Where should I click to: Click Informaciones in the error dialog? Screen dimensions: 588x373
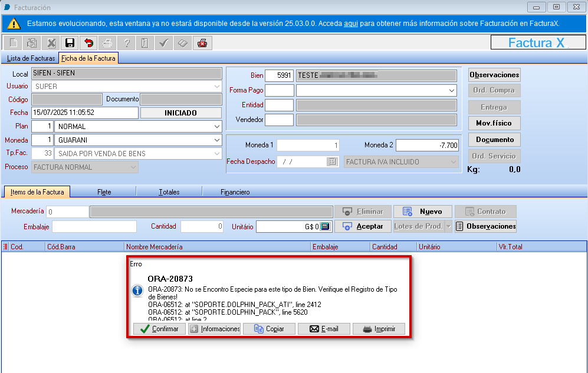point(215,329)
